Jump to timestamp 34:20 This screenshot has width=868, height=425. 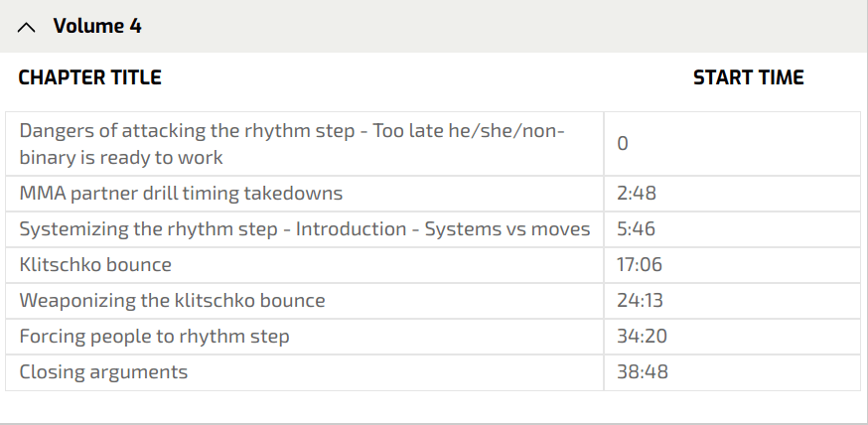point(642,337)
